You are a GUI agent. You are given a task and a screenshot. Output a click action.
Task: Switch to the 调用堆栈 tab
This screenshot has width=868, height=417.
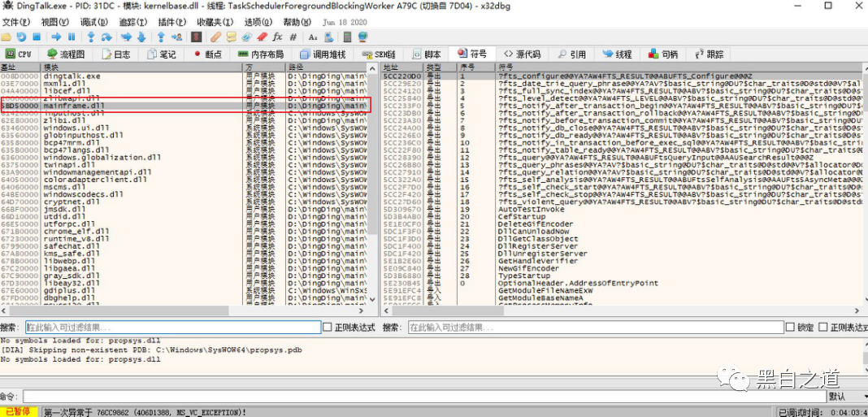click(x=322, y=54)
